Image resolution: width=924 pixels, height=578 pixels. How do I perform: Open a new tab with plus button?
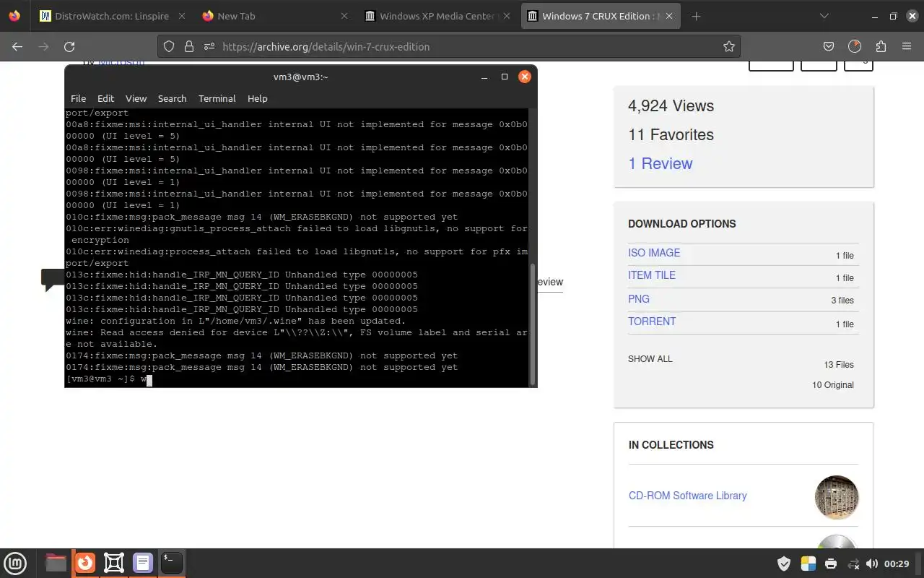(x=696, y=16)
